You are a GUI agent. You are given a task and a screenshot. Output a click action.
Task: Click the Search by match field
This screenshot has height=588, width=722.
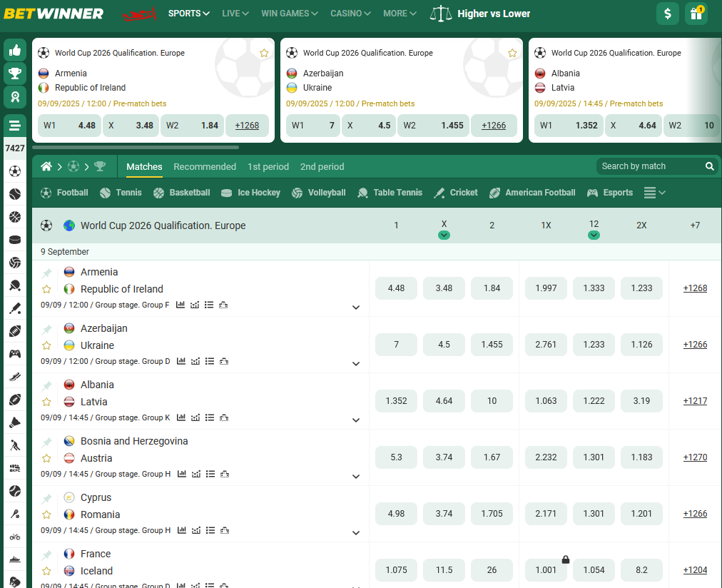point(649,166)
